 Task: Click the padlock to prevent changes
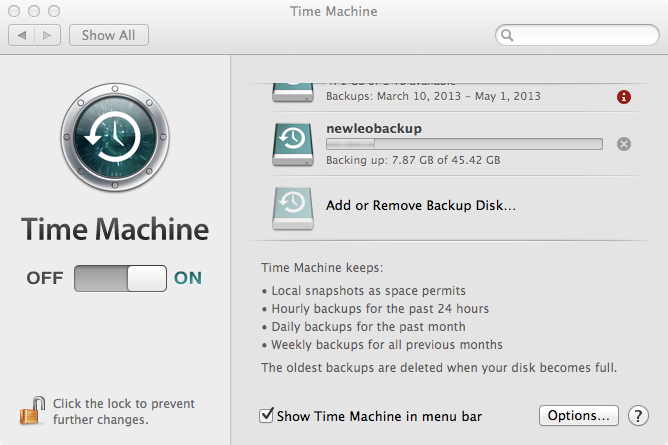tap(32, 411)
